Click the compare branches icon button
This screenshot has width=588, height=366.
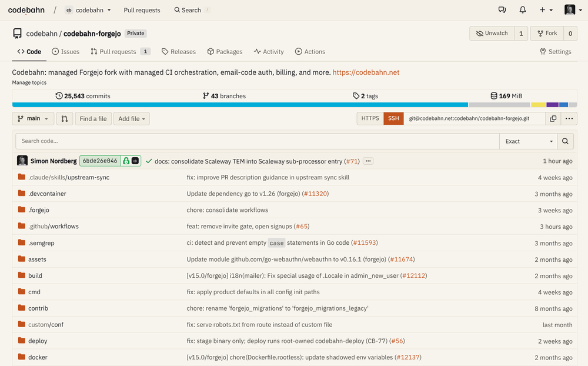tap(65, 119)
